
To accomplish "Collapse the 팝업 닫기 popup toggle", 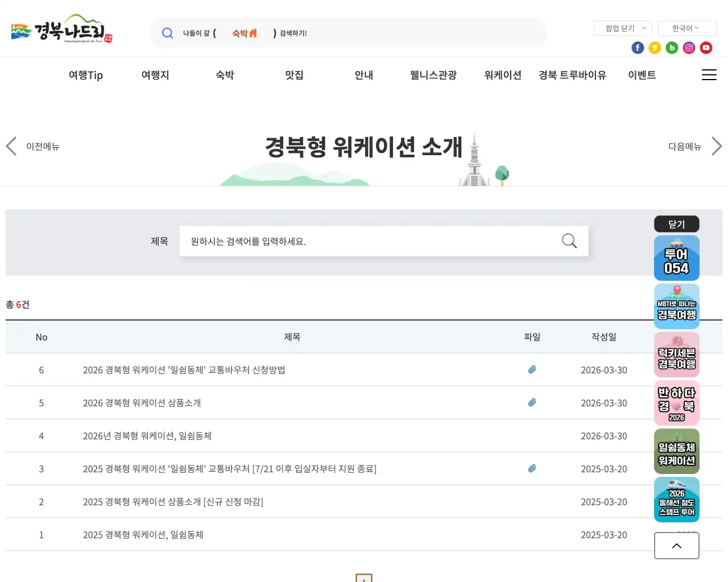I will coord(623,28).
